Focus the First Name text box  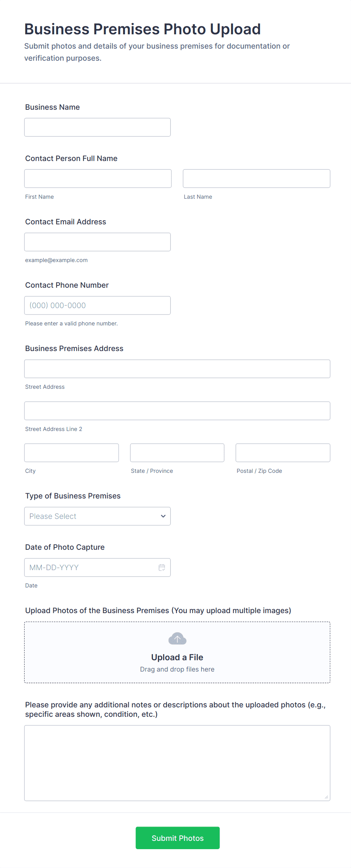98,179
